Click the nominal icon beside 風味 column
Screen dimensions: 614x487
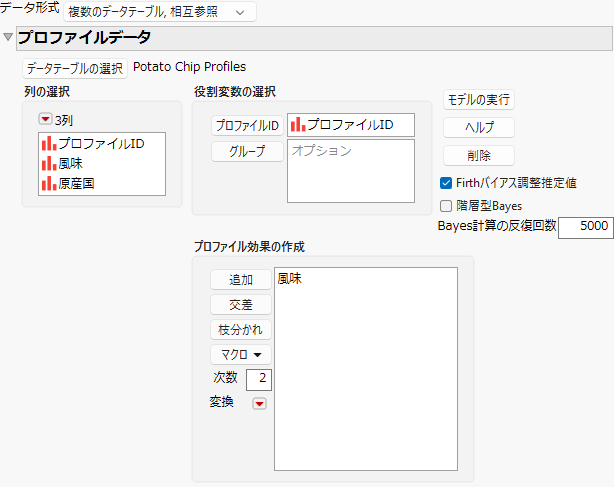pyautogui.click(x=49, y=163)
